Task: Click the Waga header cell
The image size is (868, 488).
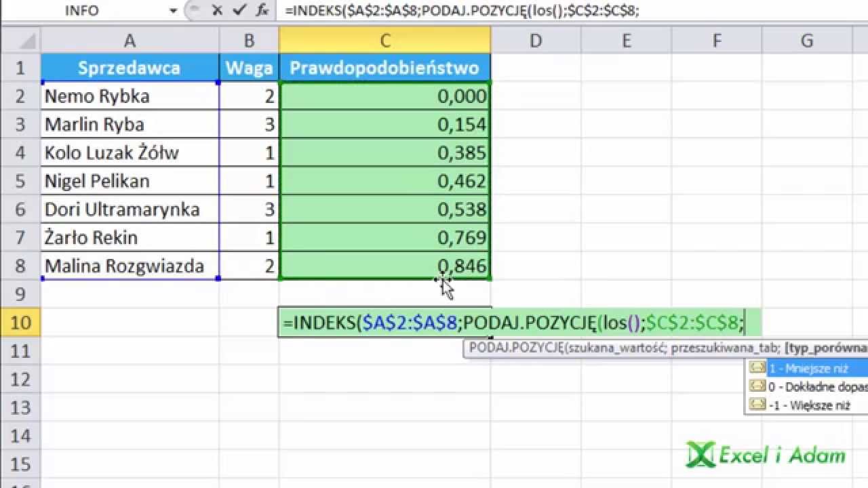Action: point(249,68)
